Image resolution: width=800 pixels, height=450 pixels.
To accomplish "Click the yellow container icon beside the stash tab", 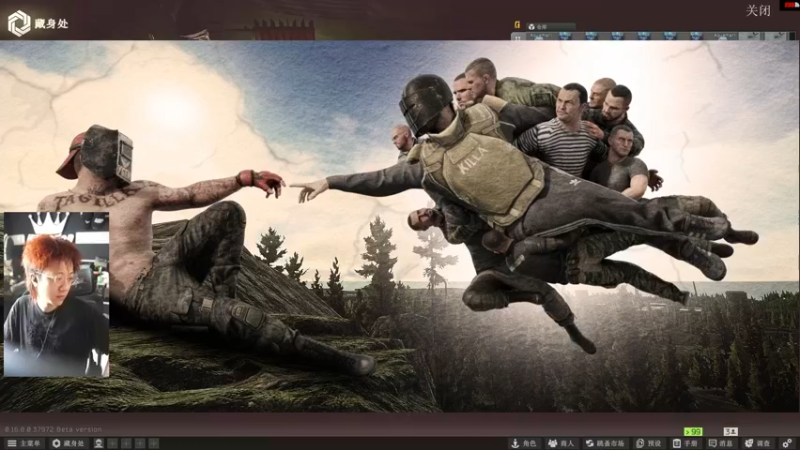I will pos(517,25).
